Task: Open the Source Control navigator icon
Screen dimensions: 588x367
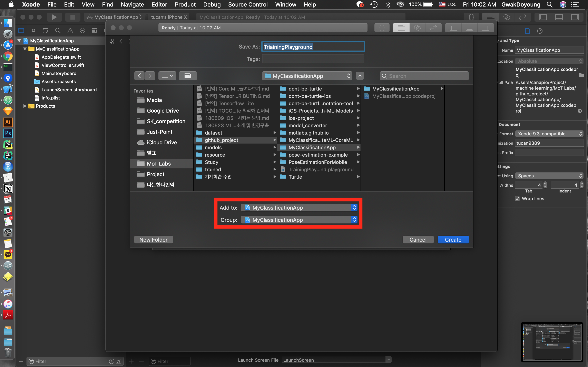Action: coord(33,31)
